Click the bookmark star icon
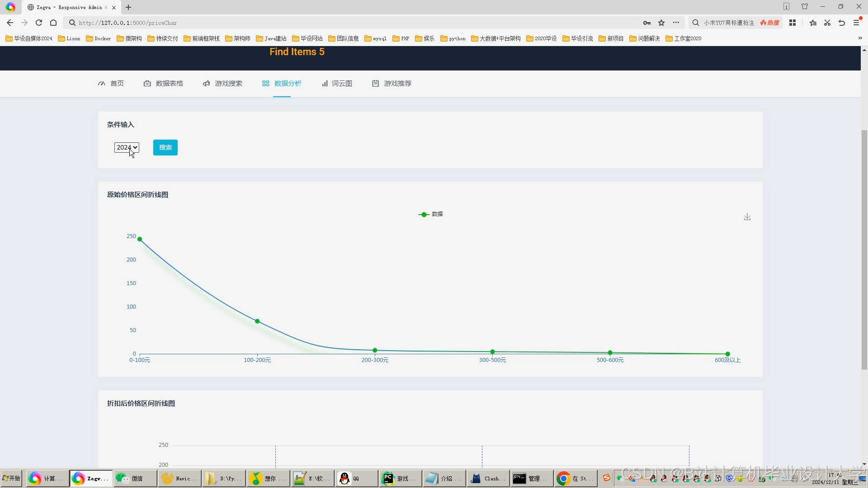The image size is (868, 488). 661,23
